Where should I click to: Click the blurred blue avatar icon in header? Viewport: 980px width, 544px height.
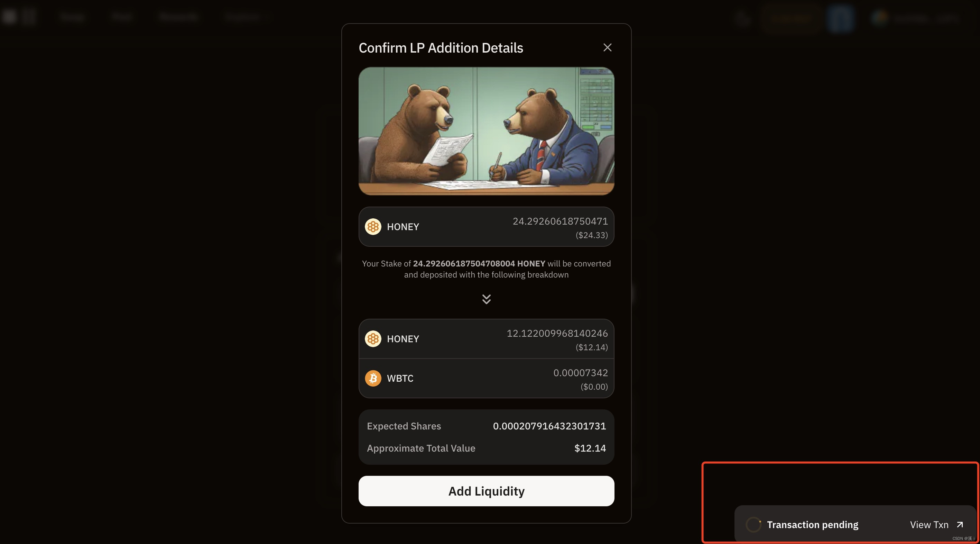[840, 18]
